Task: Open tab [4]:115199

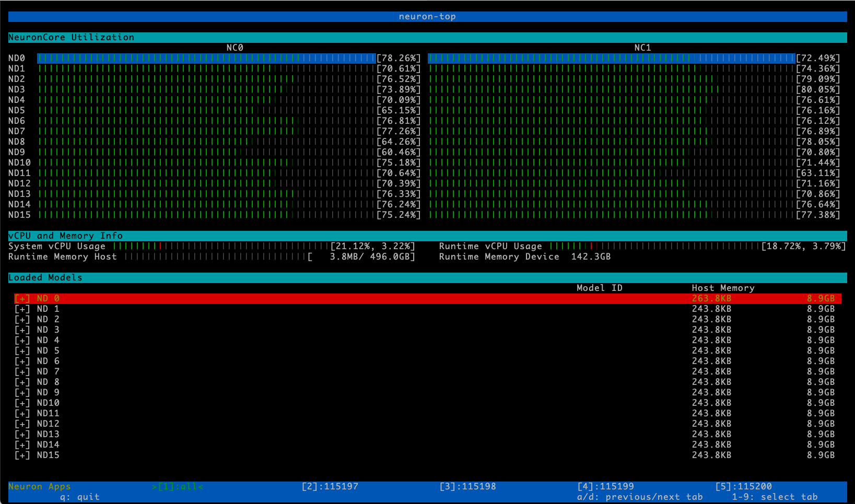Action: click(605, 486)
